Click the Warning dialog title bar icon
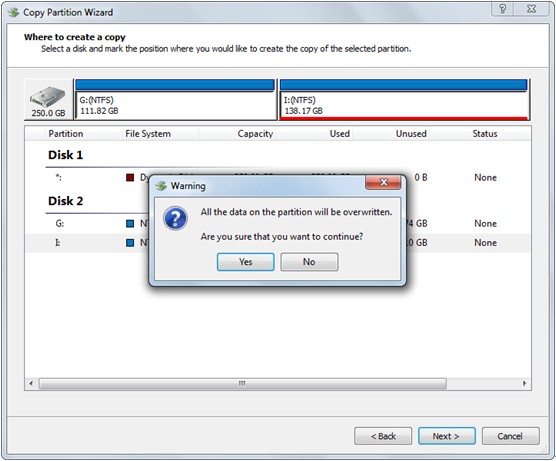This screenshot has width=556, height=461. pyautogui.click(x=161, y=185)
